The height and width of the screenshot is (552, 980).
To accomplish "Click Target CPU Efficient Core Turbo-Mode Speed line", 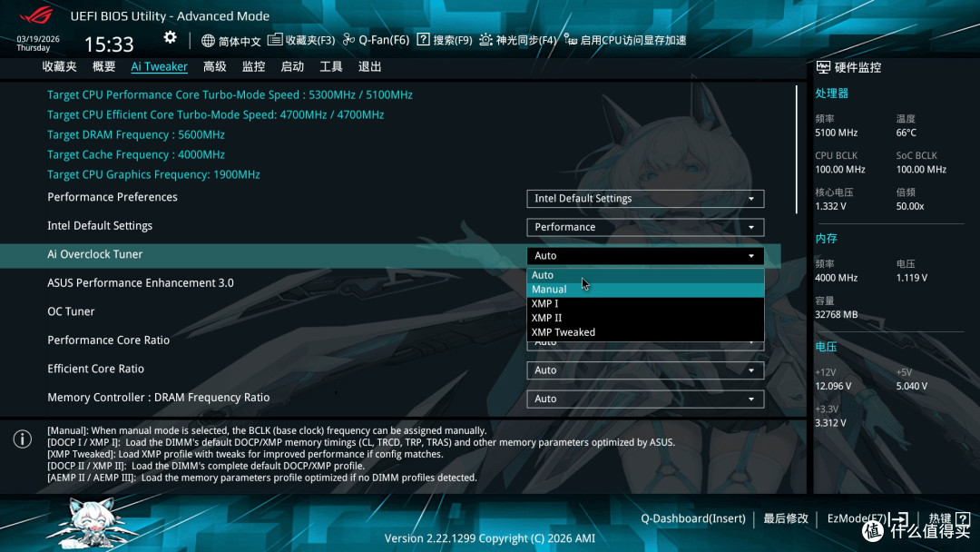I will [x=215, y=115].
